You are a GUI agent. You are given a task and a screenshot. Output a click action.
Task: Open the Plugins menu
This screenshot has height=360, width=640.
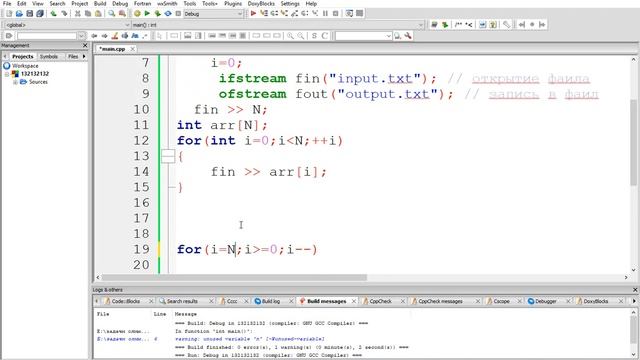pos(233,3)
